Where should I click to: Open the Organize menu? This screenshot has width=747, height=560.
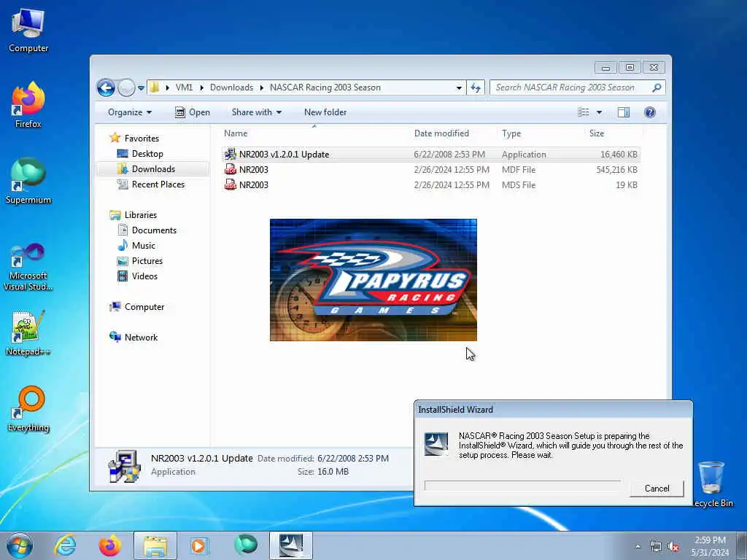[130, 112]
